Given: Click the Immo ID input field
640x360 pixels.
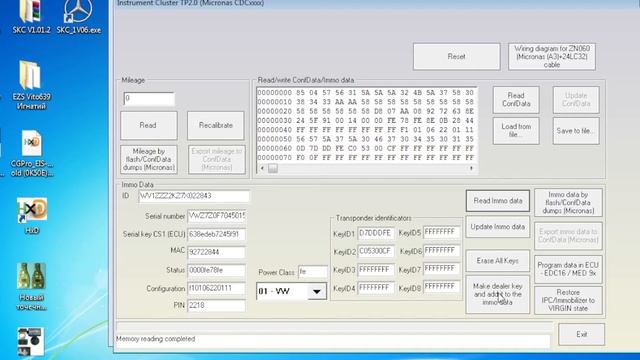Looking at the screenshot, I should [193, 196].
